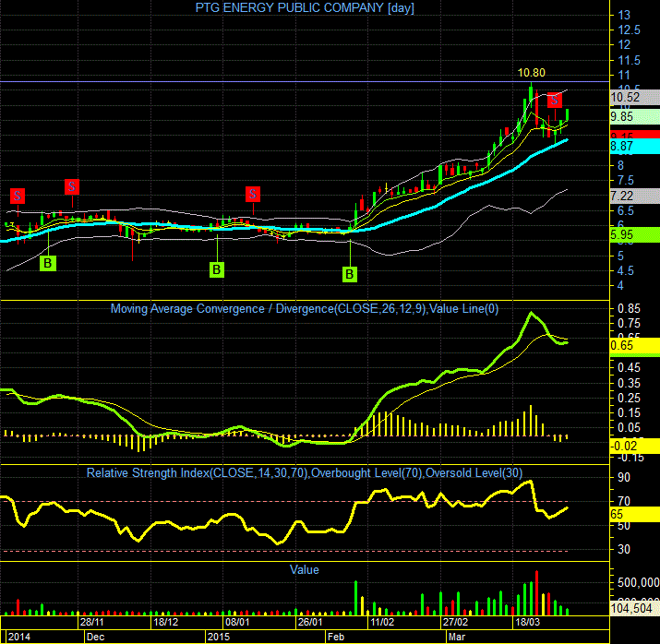Click the Moving Average Convergence / Divergence indicator title
This screenshot has width=660, height=644.
(305, 309)
